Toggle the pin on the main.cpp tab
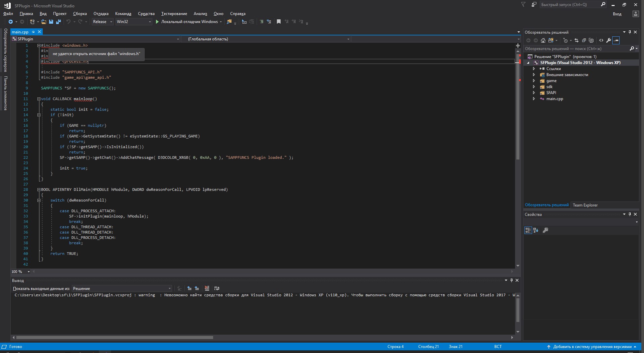Screen dimensions: 644x353 [33, 32]
